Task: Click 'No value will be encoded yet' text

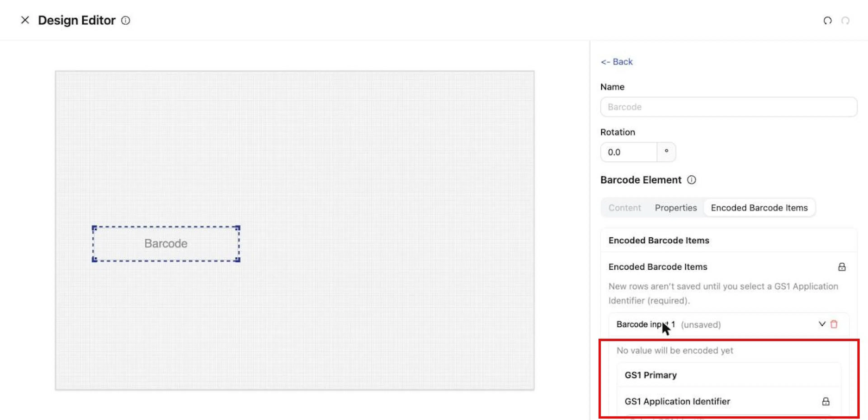Action: tap(675, 350)
